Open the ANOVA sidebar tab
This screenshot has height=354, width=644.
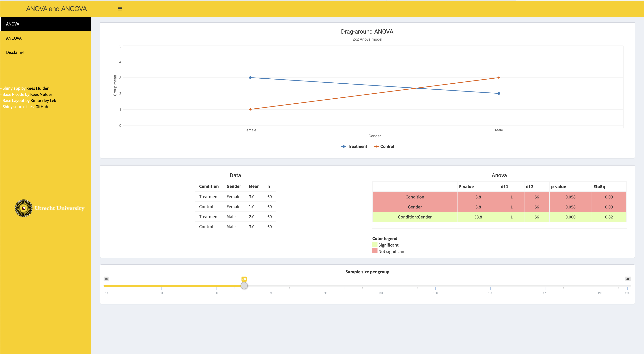click(46, 24)
